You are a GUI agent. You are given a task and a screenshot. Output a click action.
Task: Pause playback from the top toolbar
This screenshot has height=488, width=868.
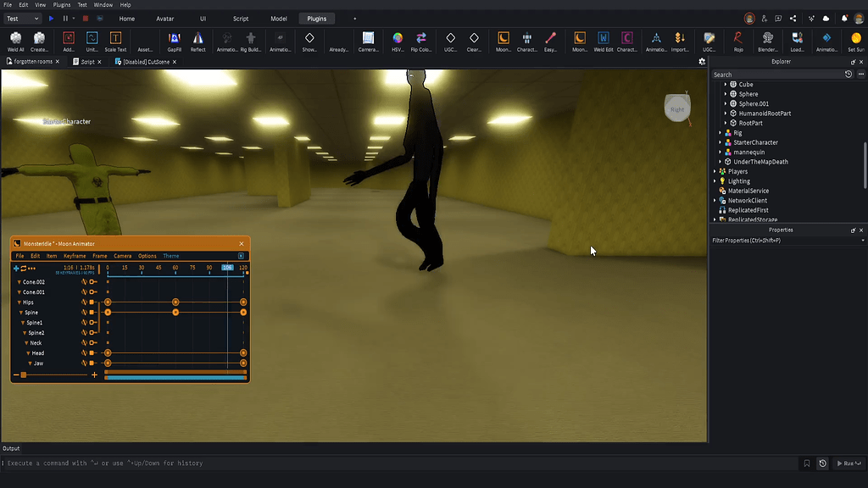tap(64, 18)
